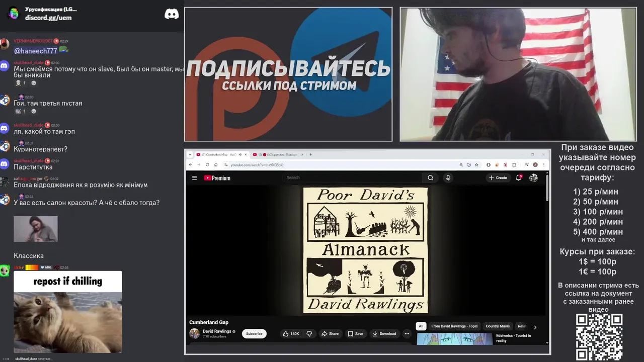Subscribe to David Rawlings channel
The height and width of the screenshot is (362, 644).
coord(254,334)
